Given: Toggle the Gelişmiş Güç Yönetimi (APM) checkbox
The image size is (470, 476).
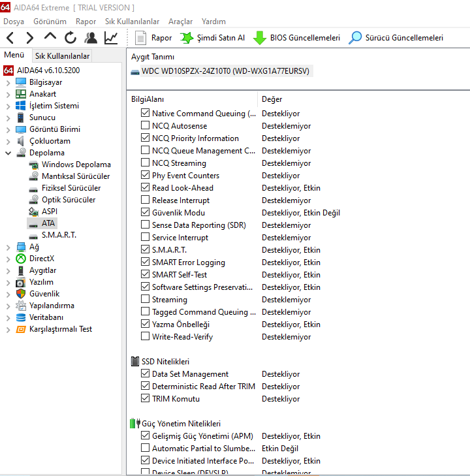Looking at the screenshot, I should 145,436.
